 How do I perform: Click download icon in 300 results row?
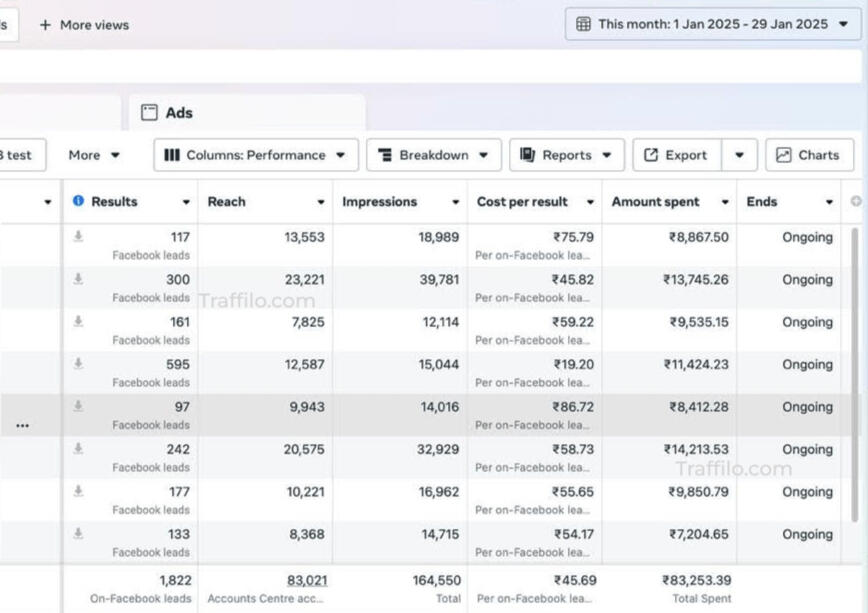click(x=78, y=279)
